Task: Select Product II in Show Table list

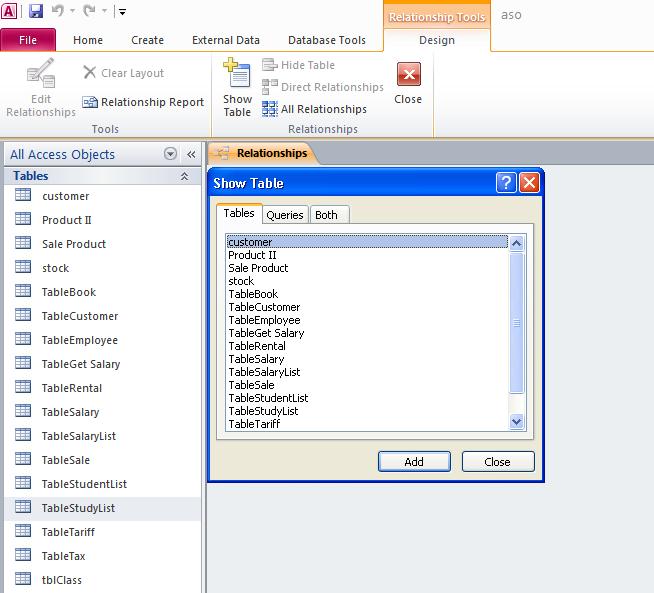Action: [x=367, y=255]
